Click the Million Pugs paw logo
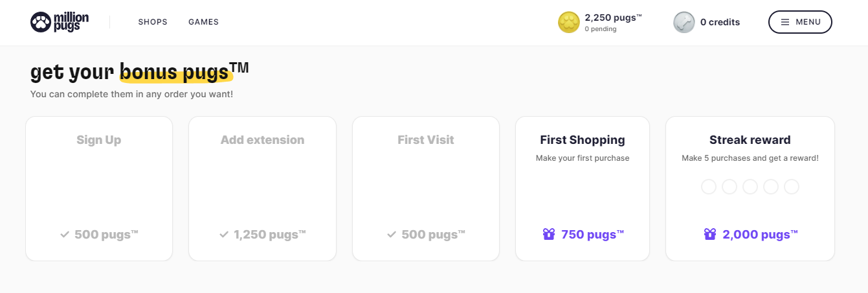Viewport: 868px width, 293px height. [40, 22]
